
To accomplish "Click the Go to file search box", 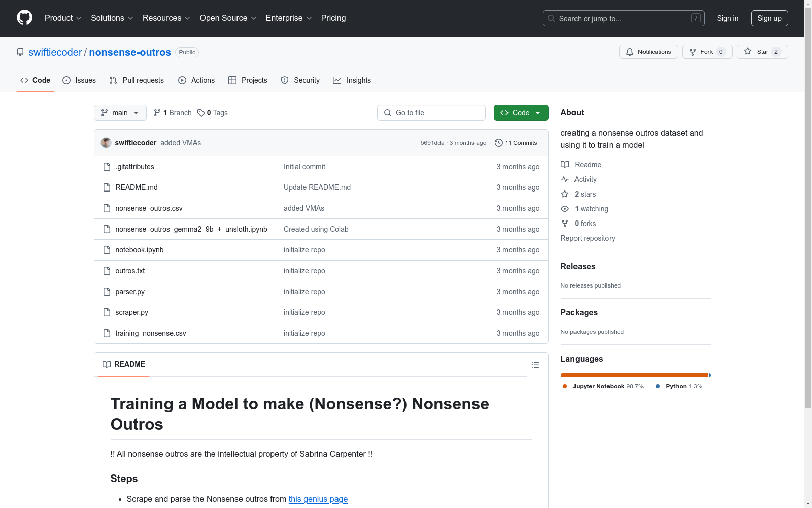I will tap(431, 113).
